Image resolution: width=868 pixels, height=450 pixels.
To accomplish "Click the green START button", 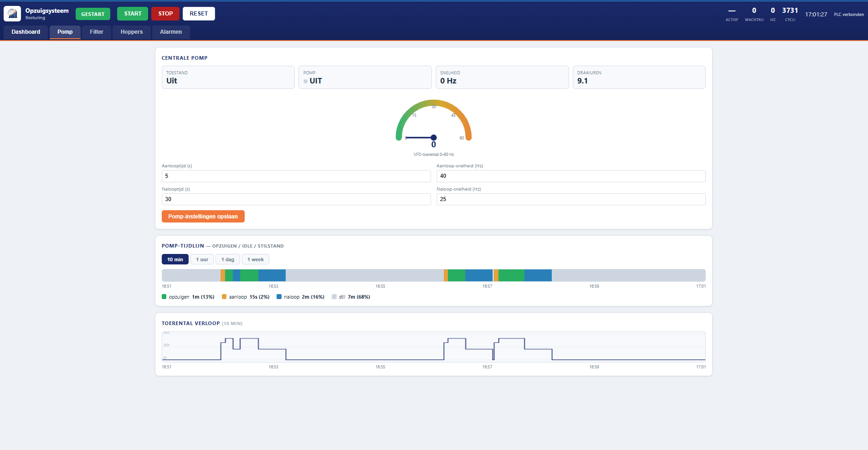I will (x=133, y=14).
